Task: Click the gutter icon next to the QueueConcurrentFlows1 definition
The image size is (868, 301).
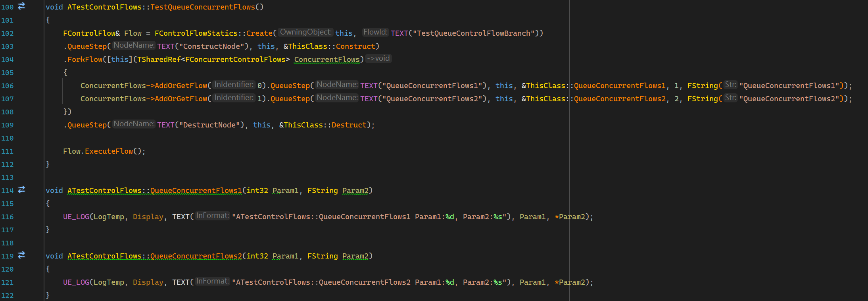Action: (22, 190)
